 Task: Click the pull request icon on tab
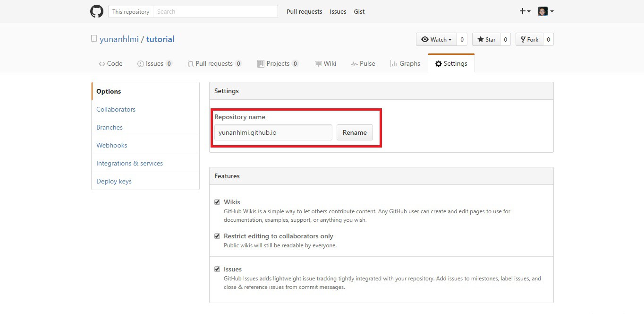190,64
